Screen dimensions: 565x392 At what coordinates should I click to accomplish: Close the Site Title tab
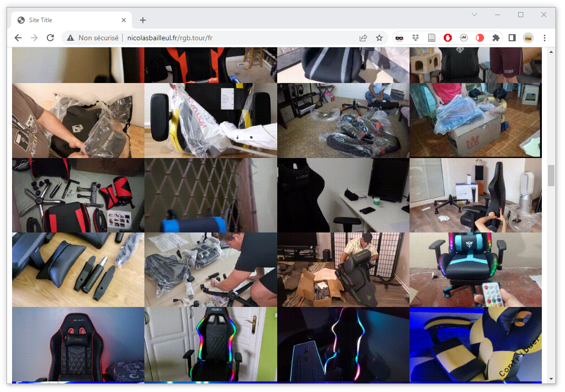pos(124,20)
